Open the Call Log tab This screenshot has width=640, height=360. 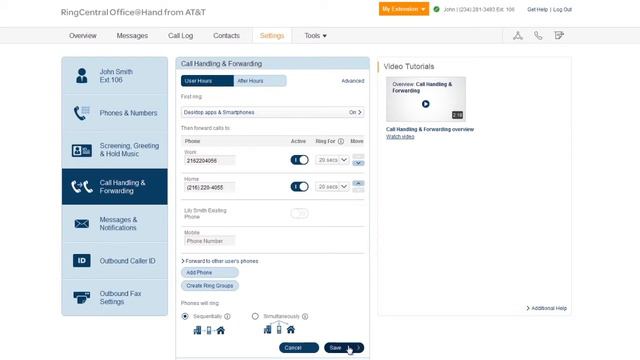[x=180, y=36]
